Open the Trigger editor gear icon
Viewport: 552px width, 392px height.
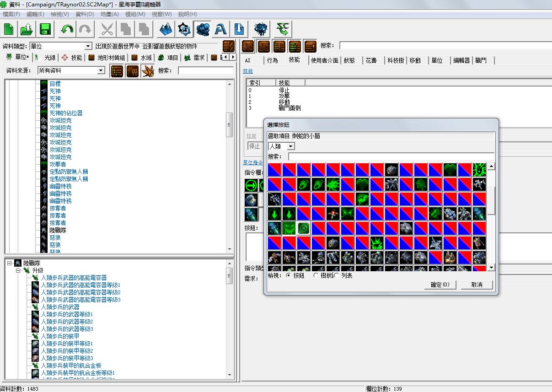click(x=184, y=30)
